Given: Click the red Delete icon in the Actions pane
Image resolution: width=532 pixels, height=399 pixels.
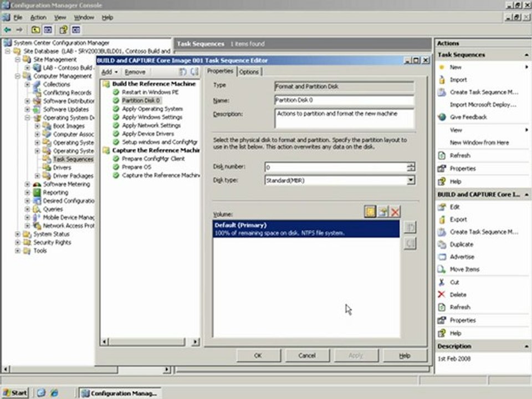Looking at the screenshot, I should coord(442,294).
